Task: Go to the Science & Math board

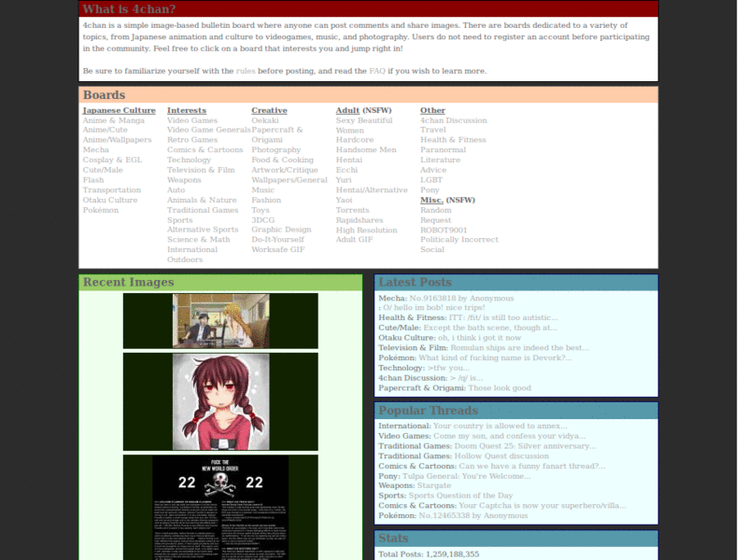Action: (198, 240)
